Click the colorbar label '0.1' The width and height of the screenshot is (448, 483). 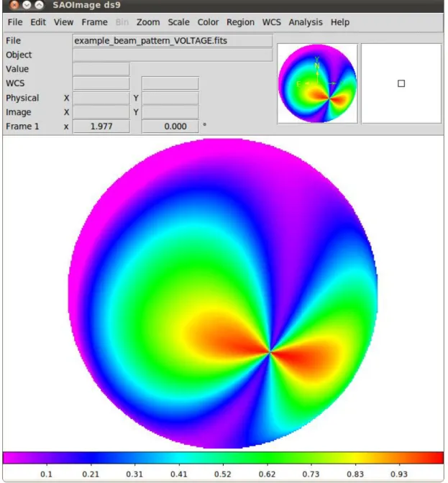click(46, 474)
